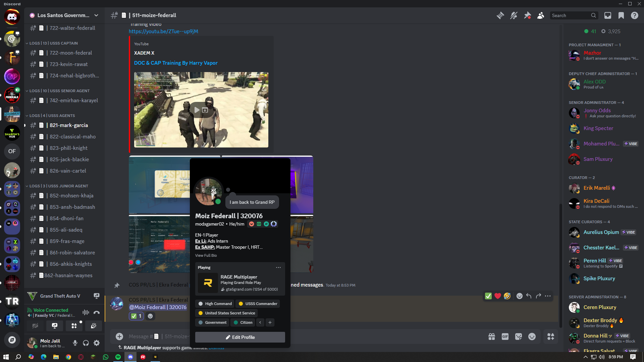
Task: Click the message search field
Action: point(574,15)
